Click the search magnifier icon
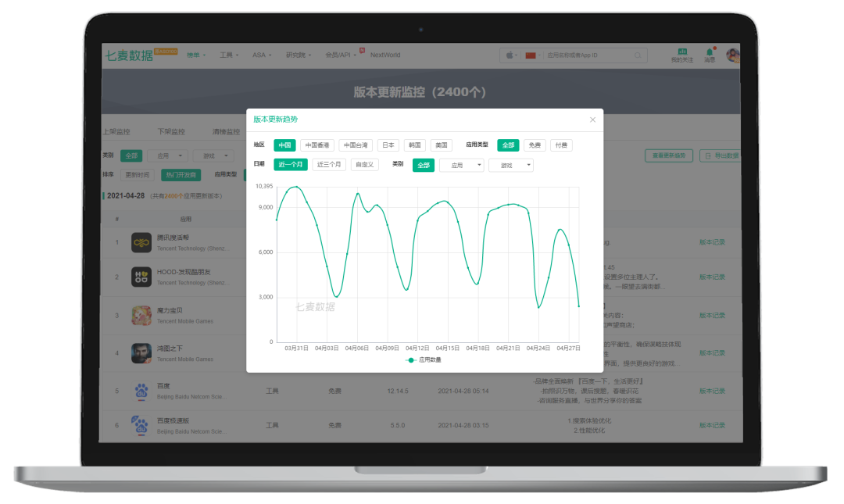Viewport: 844px width, 504px height. pyautogui.click(x=638, y=55)
